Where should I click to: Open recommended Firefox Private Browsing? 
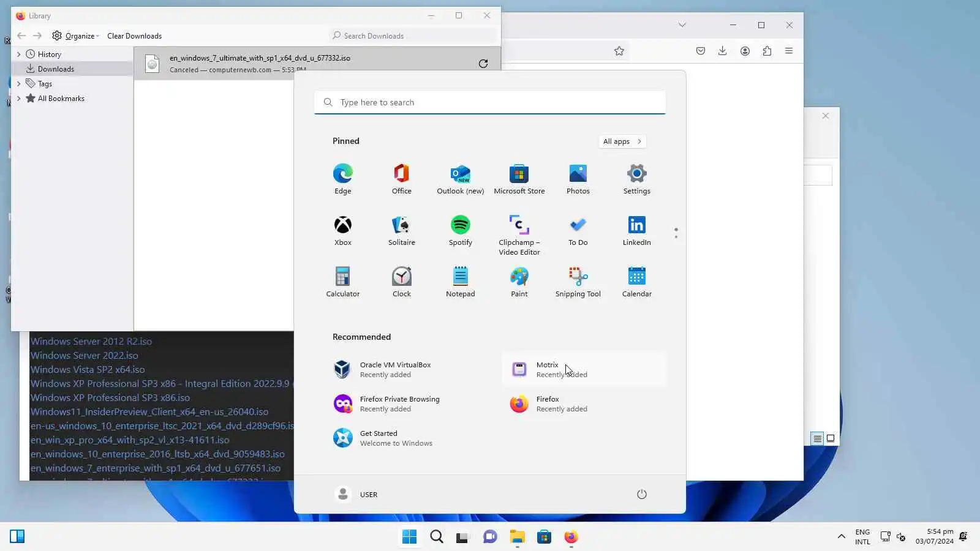tap(408, 403)
